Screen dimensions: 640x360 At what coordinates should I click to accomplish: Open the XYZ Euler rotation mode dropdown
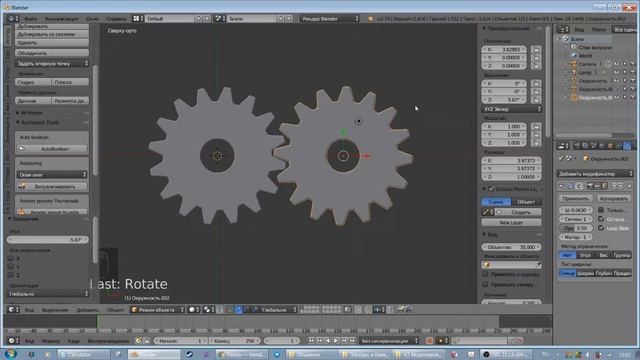(512, 109)
